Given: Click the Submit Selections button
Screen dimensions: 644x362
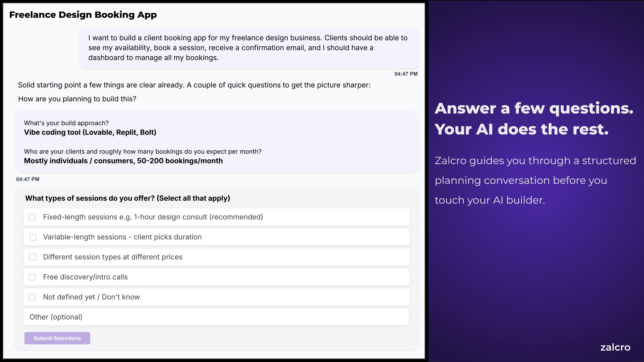Looking at the screenshot, I should point(57,338).
